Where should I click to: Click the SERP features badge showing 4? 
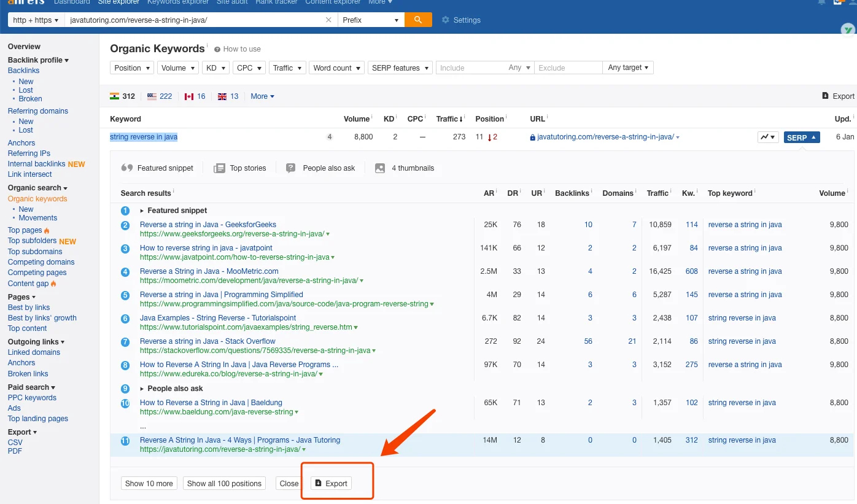click(330, 137)
